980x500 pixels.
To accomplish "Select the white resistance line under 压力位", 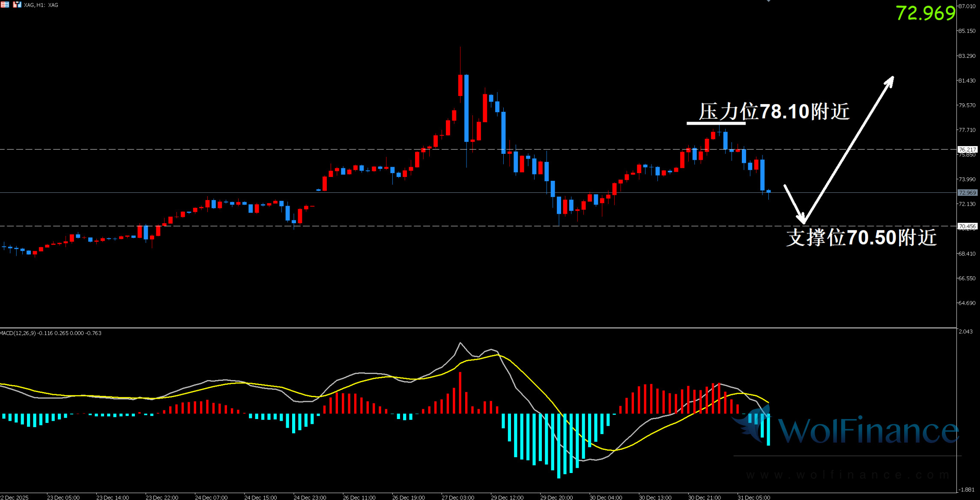I will coord(716,123).
